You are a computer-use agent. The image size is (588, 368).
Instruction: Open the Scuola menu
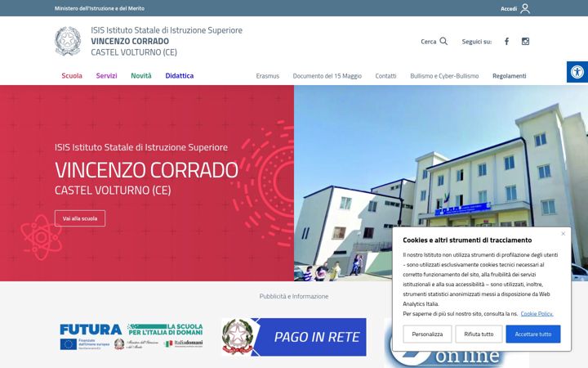pyautogui.click(x=72, y=75)
